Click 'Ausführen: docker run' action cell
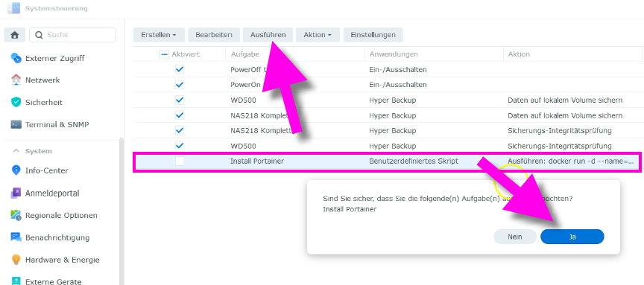 (x=571, y=161)
